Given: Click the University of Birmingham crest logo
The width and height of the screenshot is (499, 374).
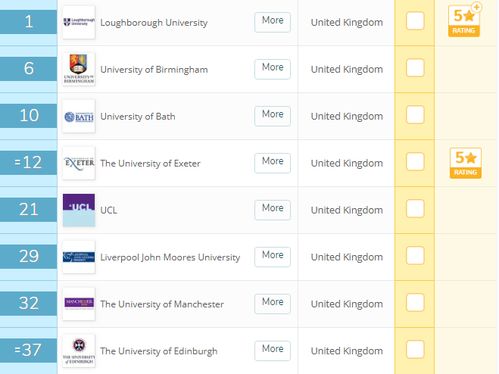Looking at the screenshot, I should point(79,69).
